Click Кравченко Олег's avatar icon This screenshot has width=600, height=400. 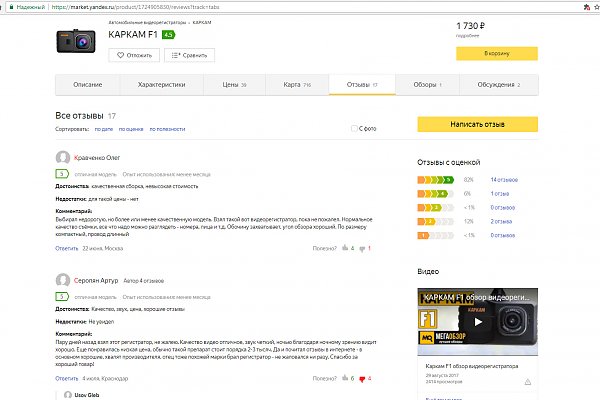click(x=61, y=157)
